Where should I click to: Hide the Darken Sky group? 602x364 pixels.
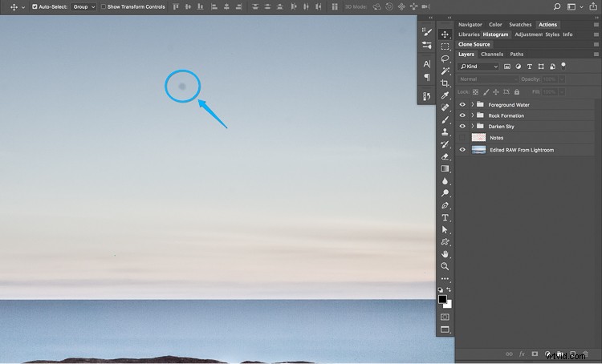pyautogui.click(x=462, y=126)
